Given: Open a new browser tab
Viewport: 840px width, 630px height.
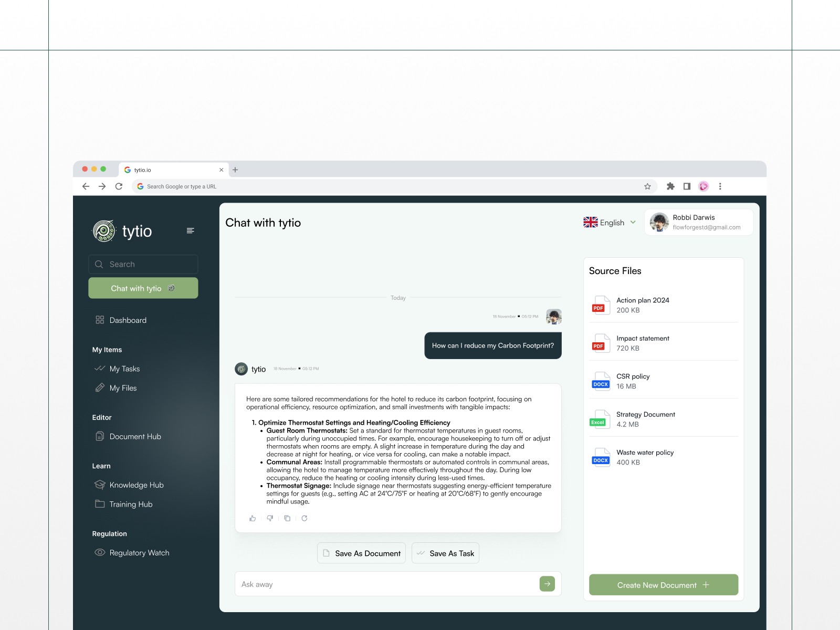Looking at the screenshot, I should click(x=235, y=170).
